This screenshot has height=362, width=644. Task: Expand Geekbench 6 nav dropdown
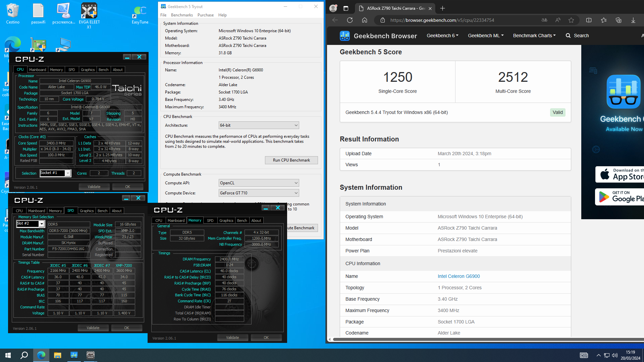(442, 36)
